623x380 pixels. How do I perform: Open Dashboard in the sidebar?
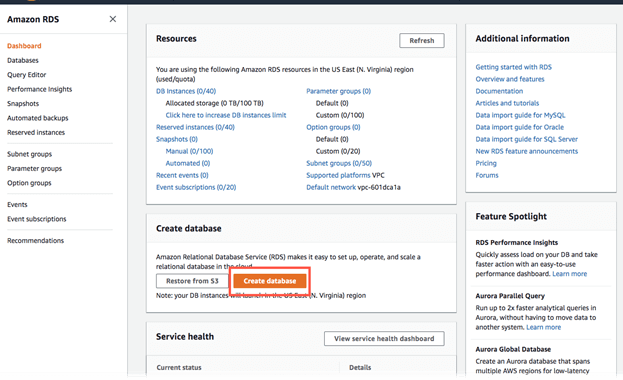point(24,46)
